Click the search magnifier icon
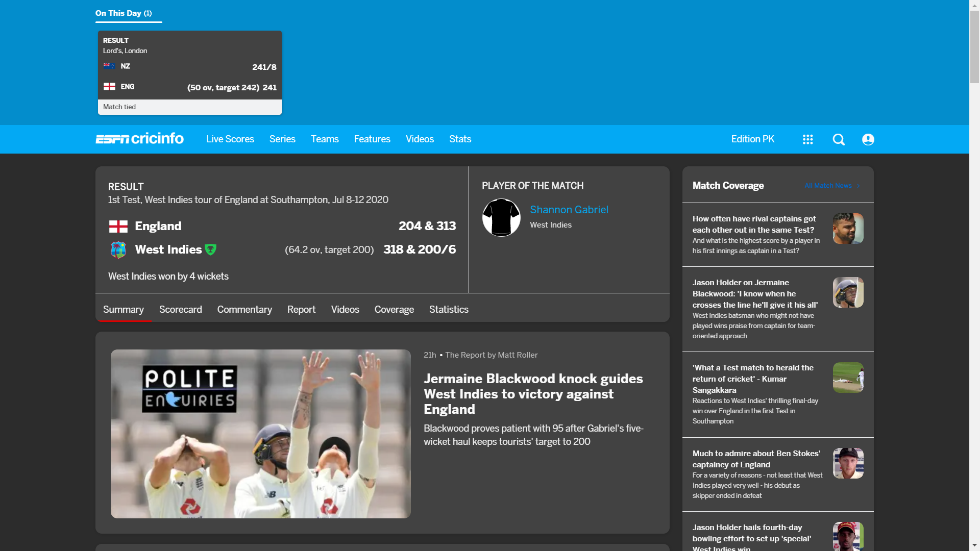 coord(839,139)
